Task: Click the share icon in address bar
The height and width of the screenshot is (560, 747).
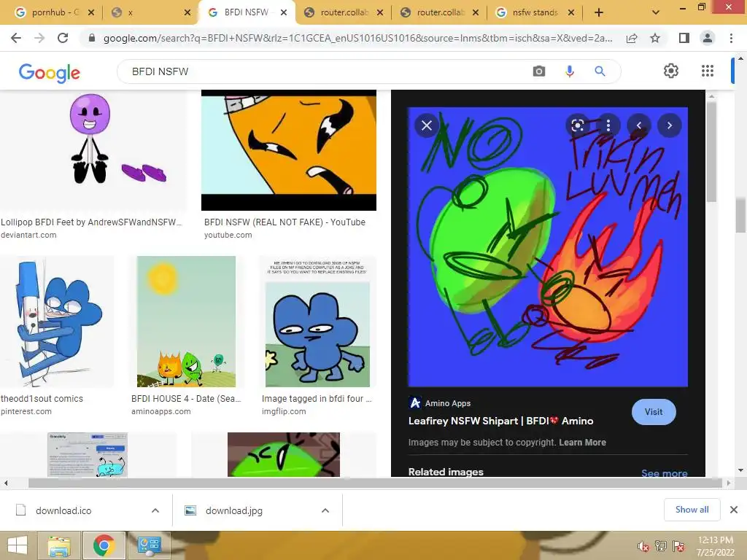Action: tap(632, 38)
